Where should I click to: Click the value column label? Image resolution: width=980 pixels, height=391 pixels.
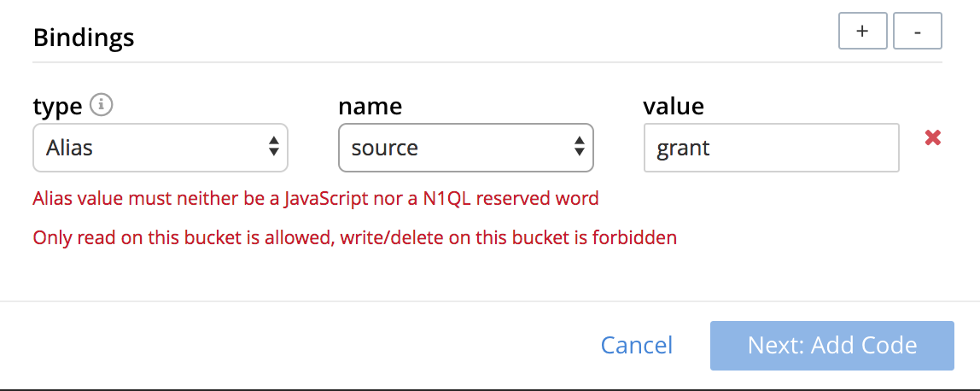674,106
